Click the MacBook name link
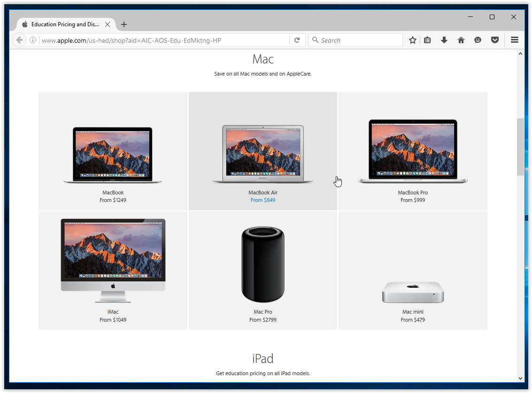This screenshot has width=532, height=393. 113,193
